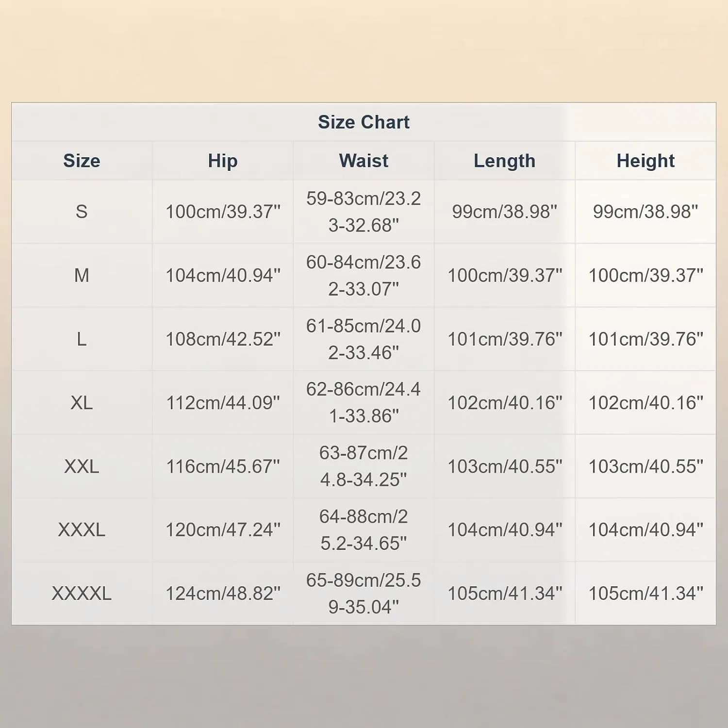Click the XXXL size row label
The image size is (728, 728).
point(82,529)
